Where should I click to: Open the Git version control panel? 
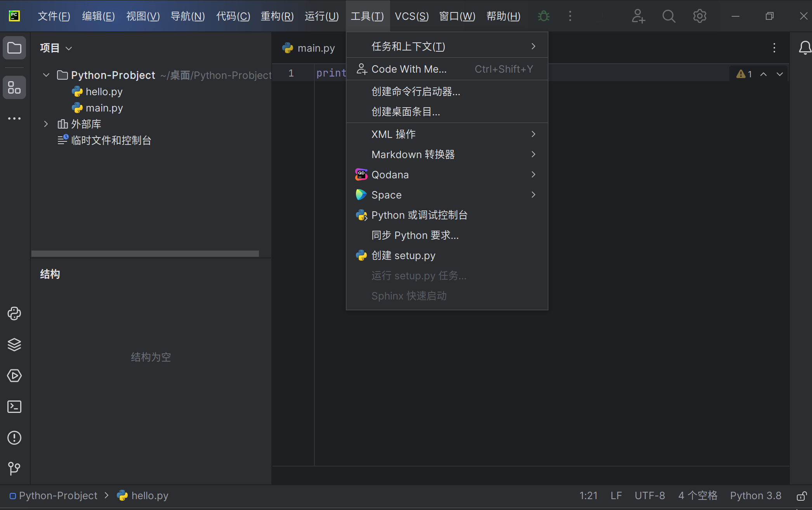click(x=14, y=468)
